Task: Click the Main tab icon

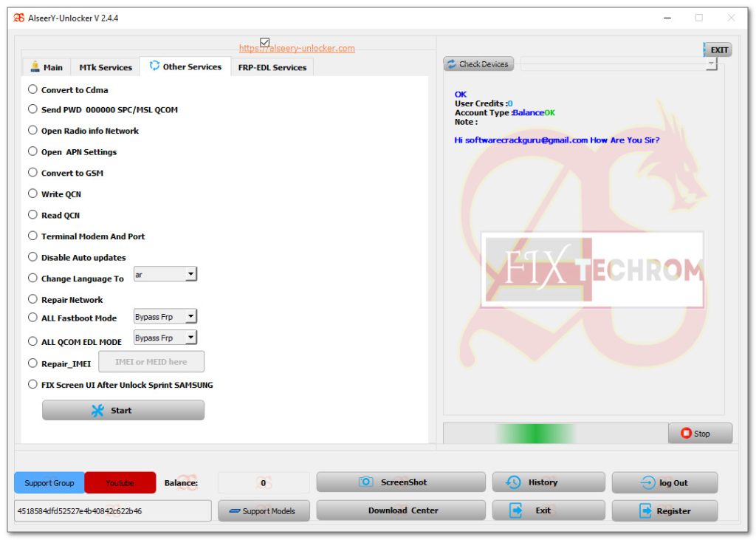Action: 35,66
